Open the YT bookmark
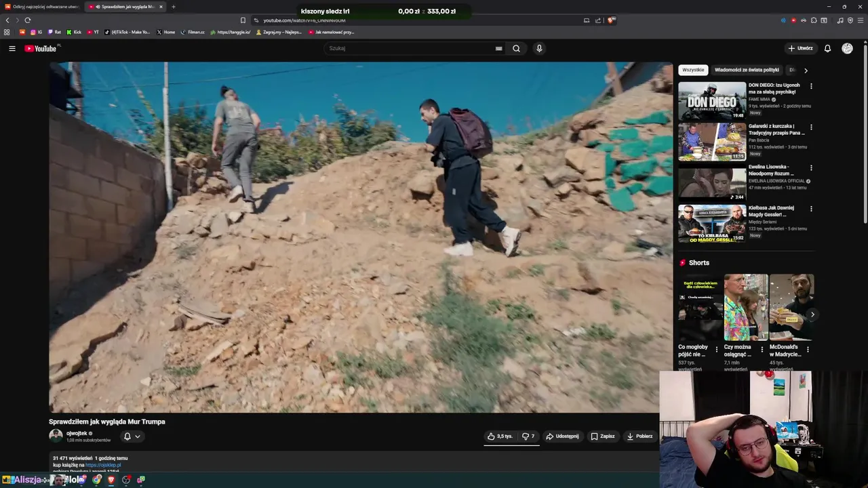 [93, 32]
